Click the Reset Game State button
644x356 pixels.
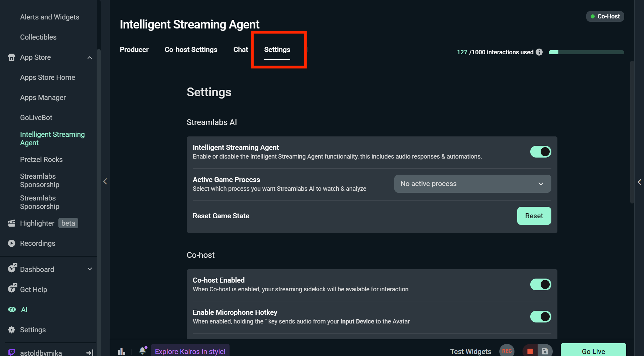pos(534,216)
